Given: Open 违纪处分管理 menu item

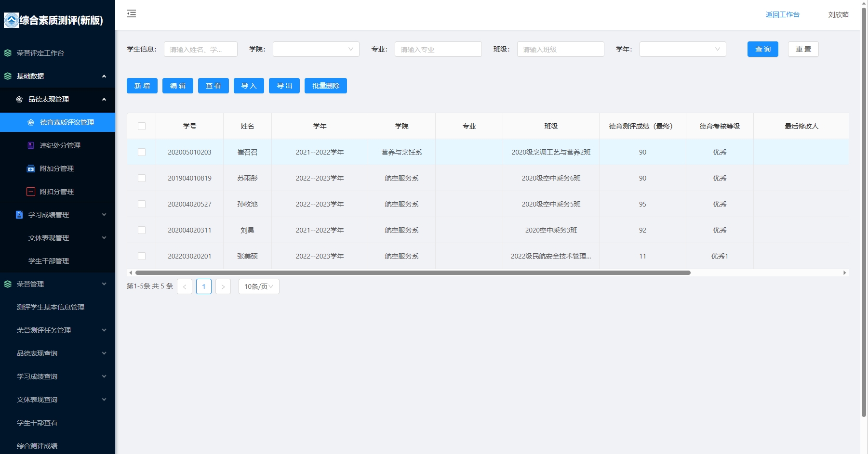Looking at the screenshot, I should tap(58, 145).
